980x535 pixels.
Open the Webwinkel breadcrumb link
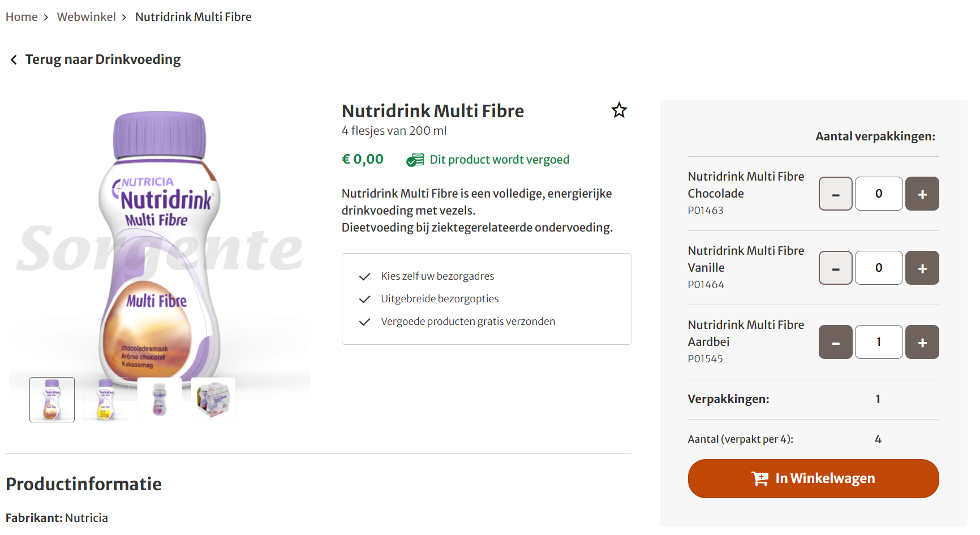[x=86, y=17]
